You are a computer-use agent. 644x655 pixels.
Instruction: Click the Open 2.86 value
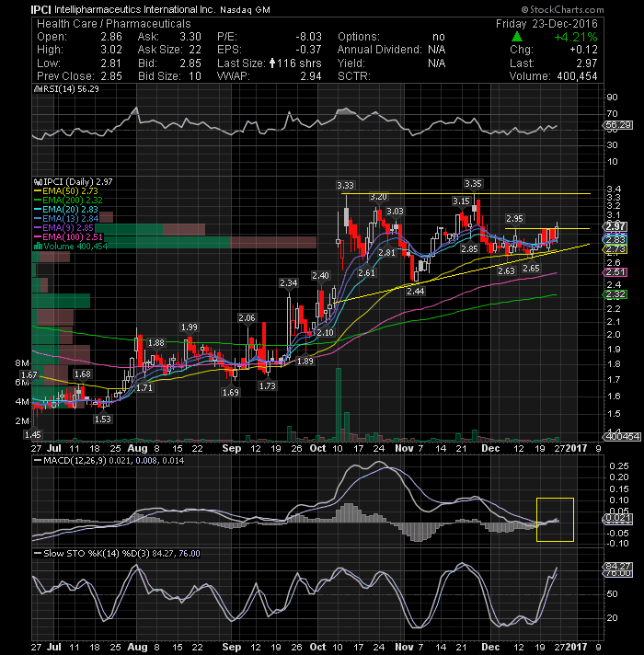[x=111, y=37]
